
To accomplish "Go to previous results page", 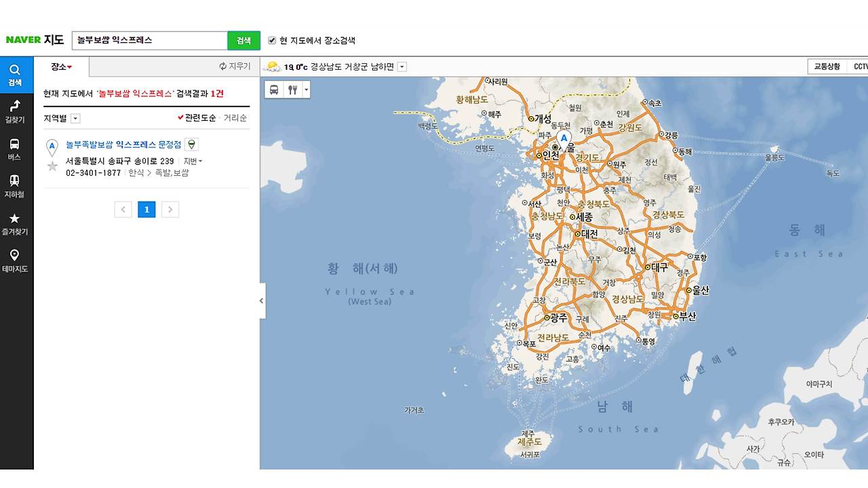I will [123, 209].
